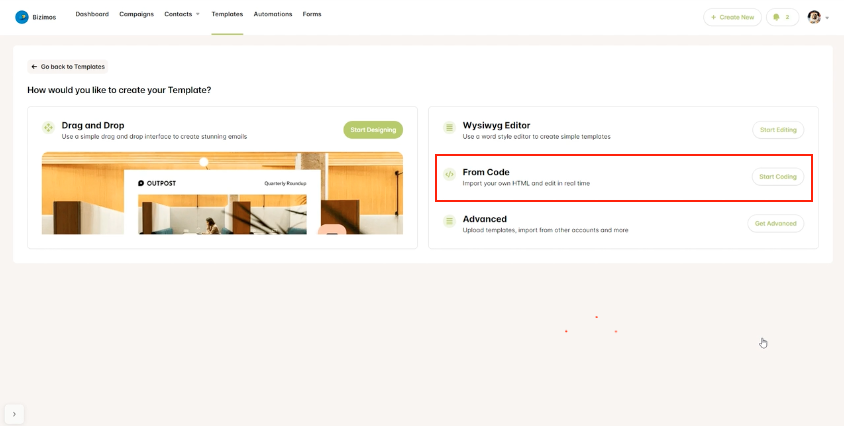
Task: Click the Bizimos logo icon
Action: tap(22, 16)
